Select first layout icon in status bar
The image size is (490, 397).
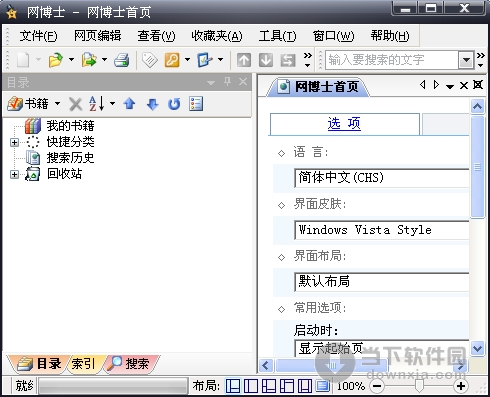[x=233, y=386]
